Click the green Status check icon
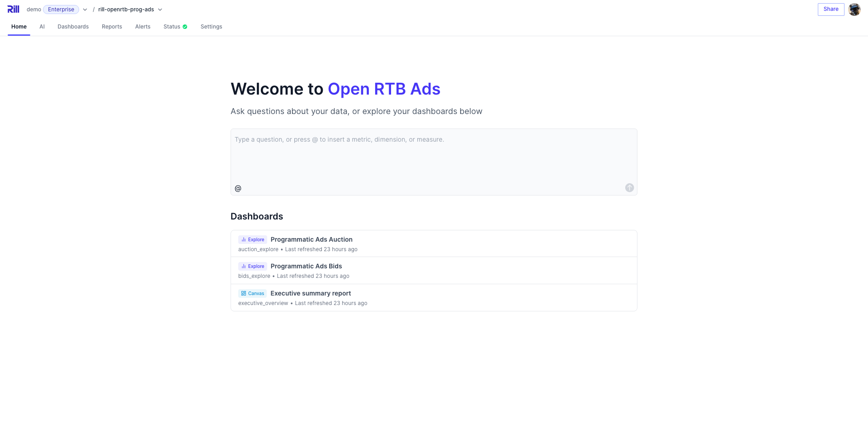 tap(185, 27)
